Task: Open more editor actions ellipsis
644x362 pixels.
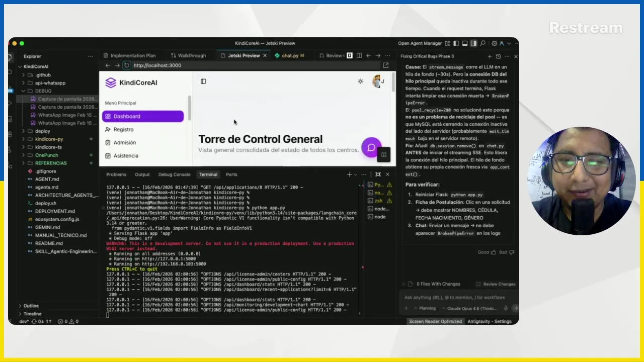Action: pos(387,56)
